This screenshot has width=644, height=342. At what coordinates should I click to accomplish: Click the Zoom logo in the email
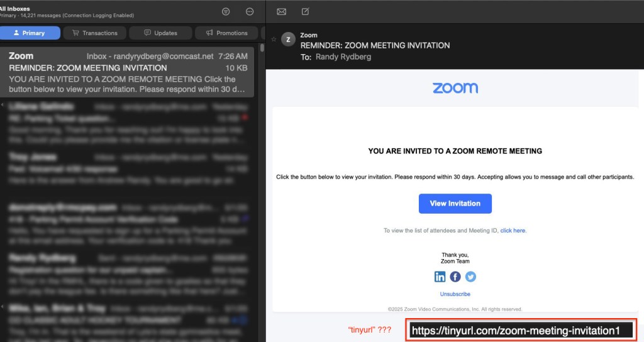tap(455, 88)
